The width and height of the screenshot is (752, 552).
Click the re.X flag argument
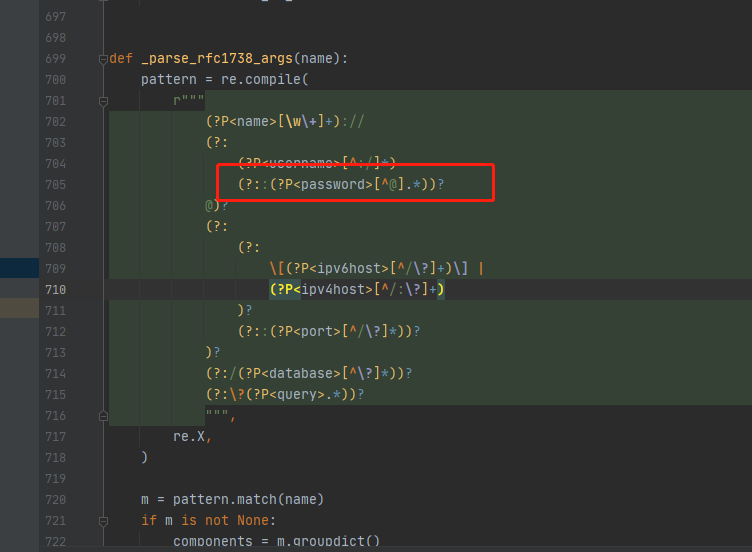[x=189, y=436]
